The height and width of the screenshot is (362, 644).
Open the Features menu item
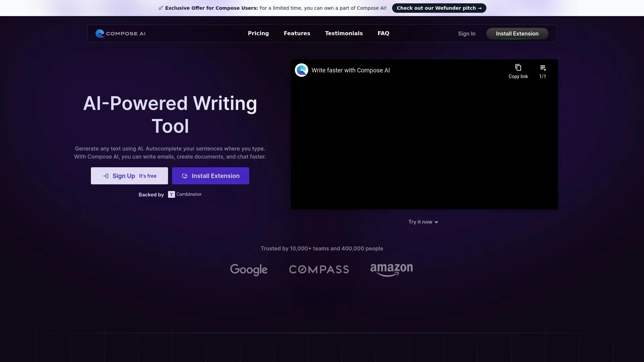coord(297,33)
